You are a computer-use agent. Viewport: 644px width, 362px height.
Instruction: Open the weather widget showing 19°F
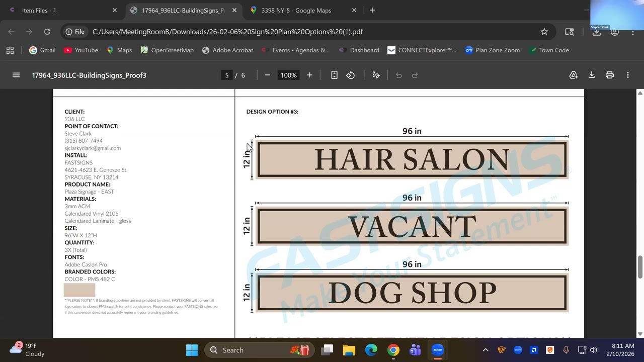tap(28, 350)
